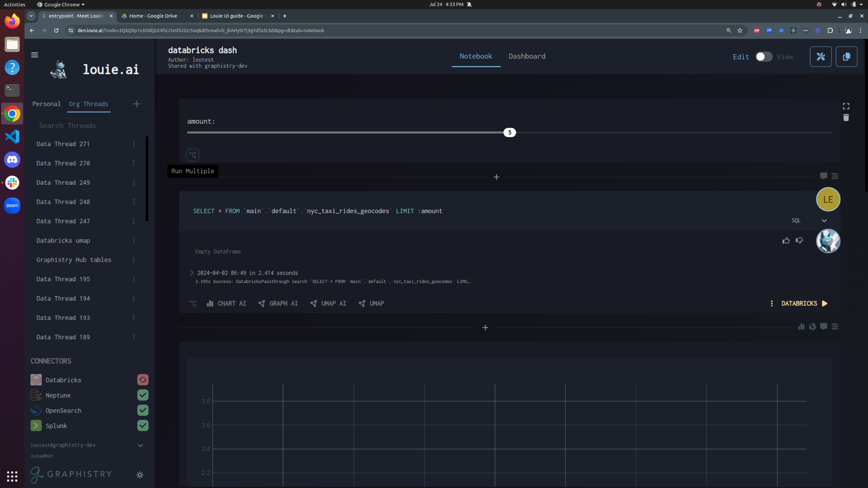Switch to Personal threads tab
The height and width of the screenshot is (488, 868).
pos(46,104)
